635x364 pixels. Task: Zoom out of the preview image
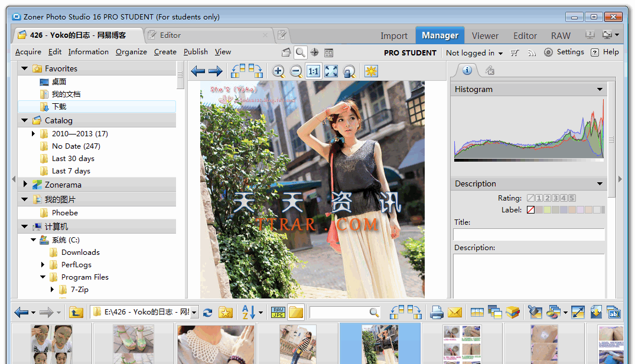click(x=296, y=71)
